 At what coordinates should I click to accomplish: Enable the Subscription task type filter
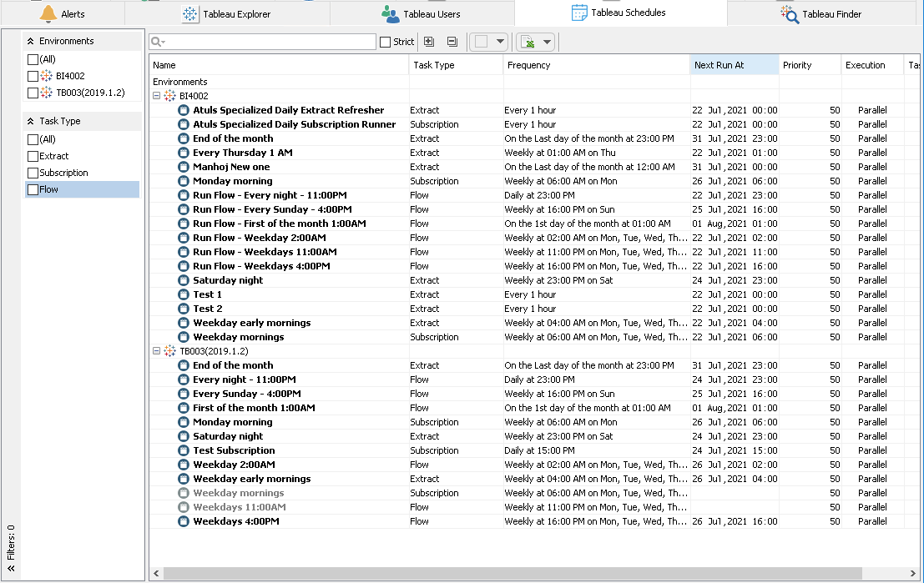pyautogui.click(x=33, y=173)
